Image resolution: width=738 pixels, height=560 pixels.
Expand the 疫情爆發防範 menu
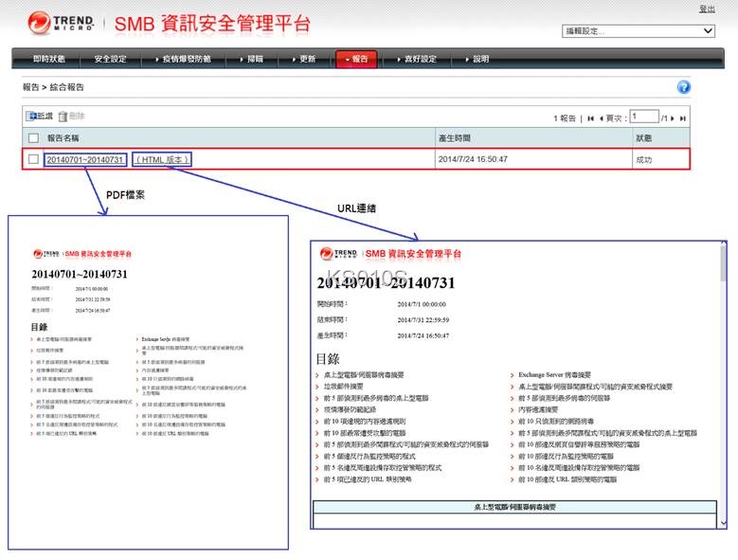(183, 59)
